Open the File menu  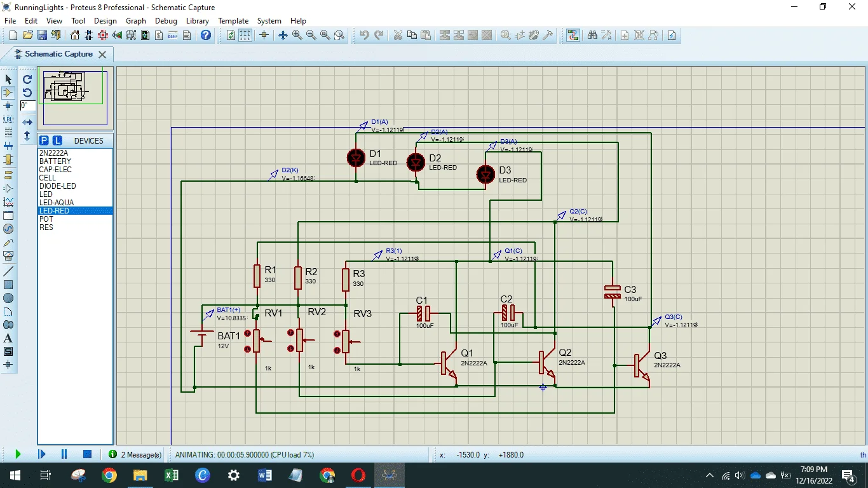10,21
